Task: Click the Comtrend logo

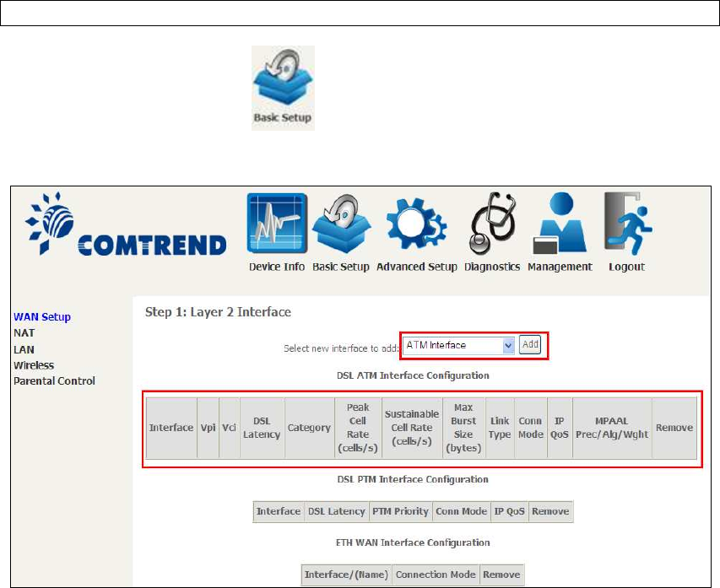Action: [126, 224]
